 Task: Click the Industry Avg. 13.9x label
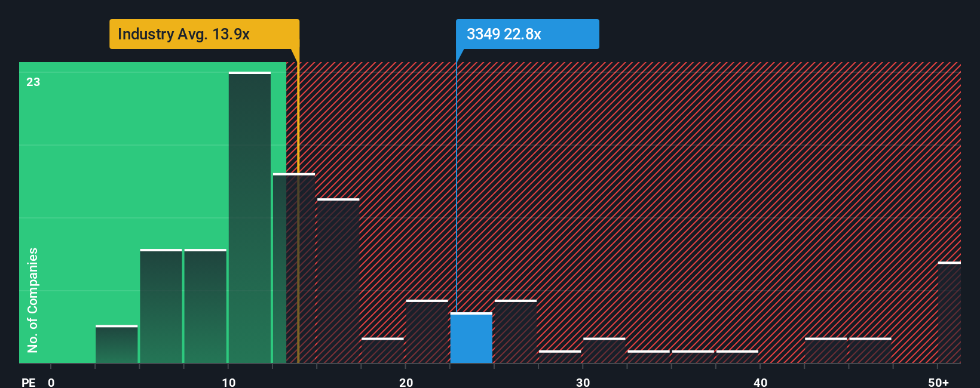[x=204, y=34]
